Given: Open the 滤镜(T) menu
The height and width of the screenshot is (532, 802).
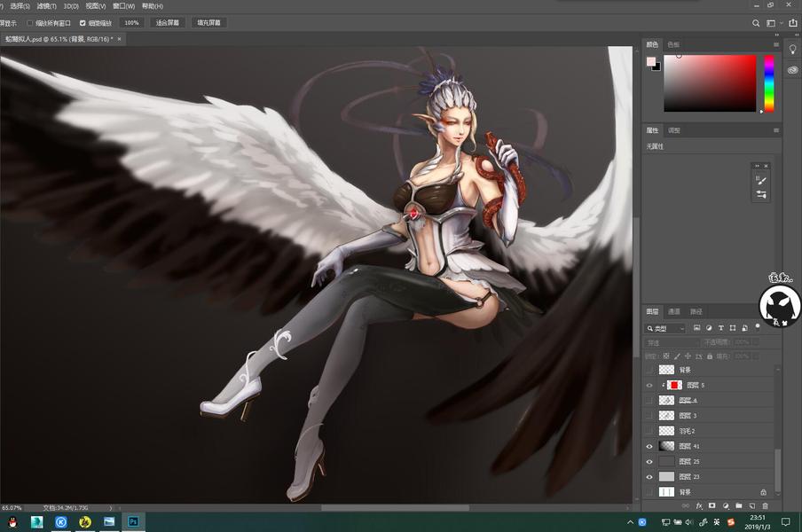Looking at the screenshot, I should tap(46, 6).
